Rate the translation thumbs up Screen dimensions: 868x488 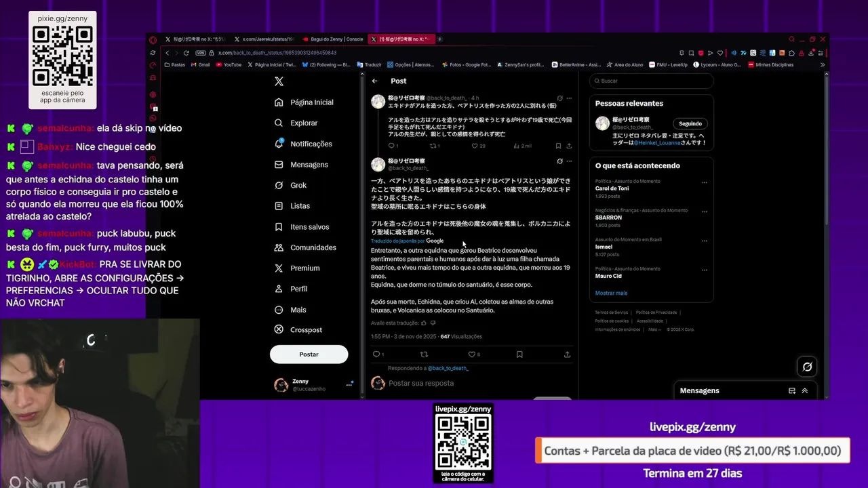(424, 323)
